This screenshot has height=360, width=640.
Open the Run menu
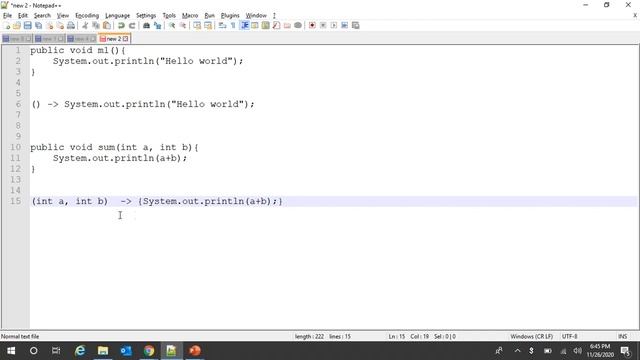coord(209,16)
